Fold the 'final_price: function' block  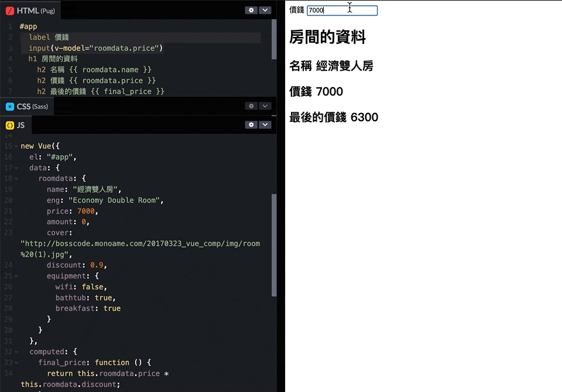[16, 363]
